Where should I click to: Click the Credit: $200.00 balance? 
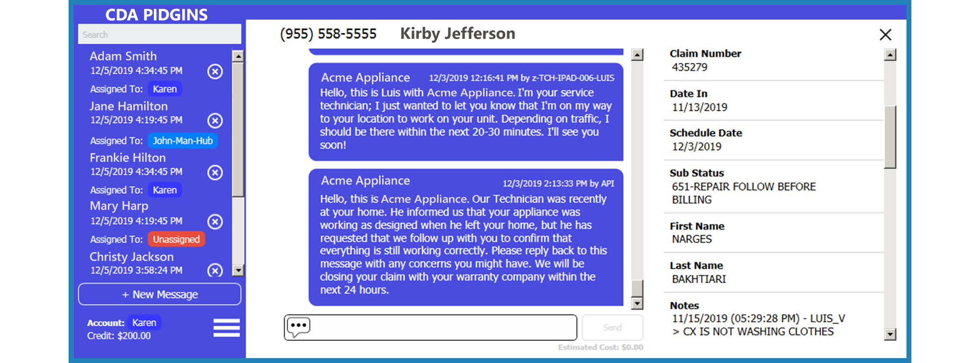(119, 336)
